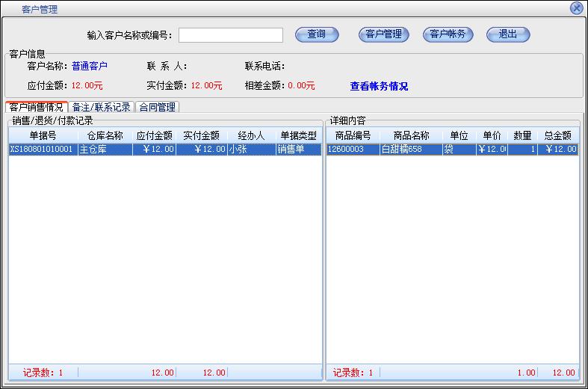Screen dimensions: 588x389
Task: Sort records by 应付金额 column header
Action: 154,135
